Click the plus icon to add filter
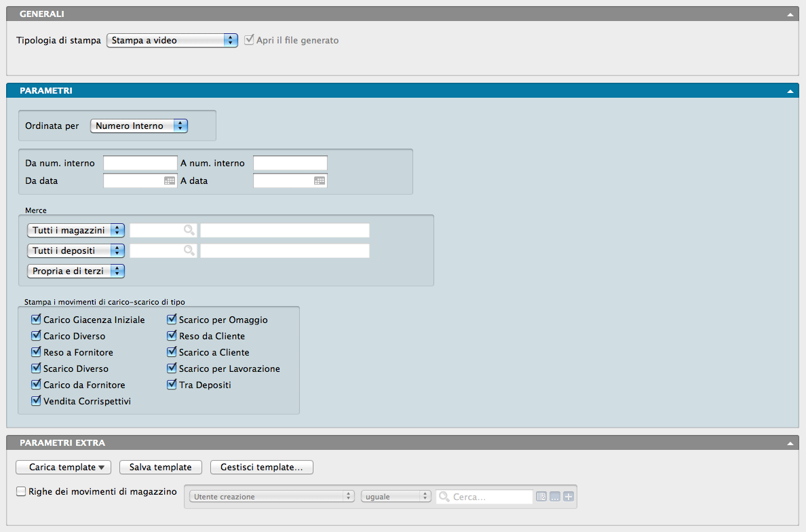This screenshot has height=532, width=806. tap(569, 497)
